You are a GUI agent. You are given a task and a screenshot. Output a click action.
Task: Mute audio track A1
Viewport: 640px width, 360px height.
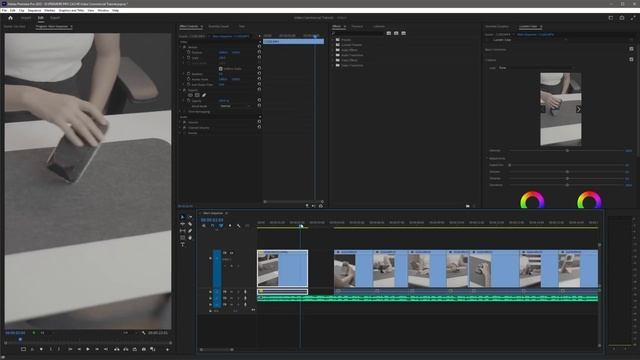[231, 292]
